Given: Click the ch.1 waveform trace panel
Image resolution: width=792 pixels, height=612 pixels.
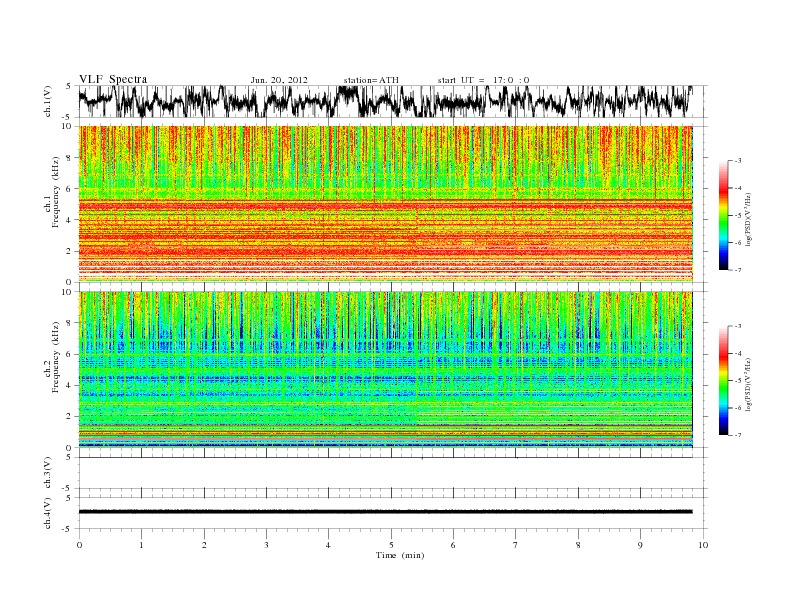Looking at the screenshot, I should 393,101.
